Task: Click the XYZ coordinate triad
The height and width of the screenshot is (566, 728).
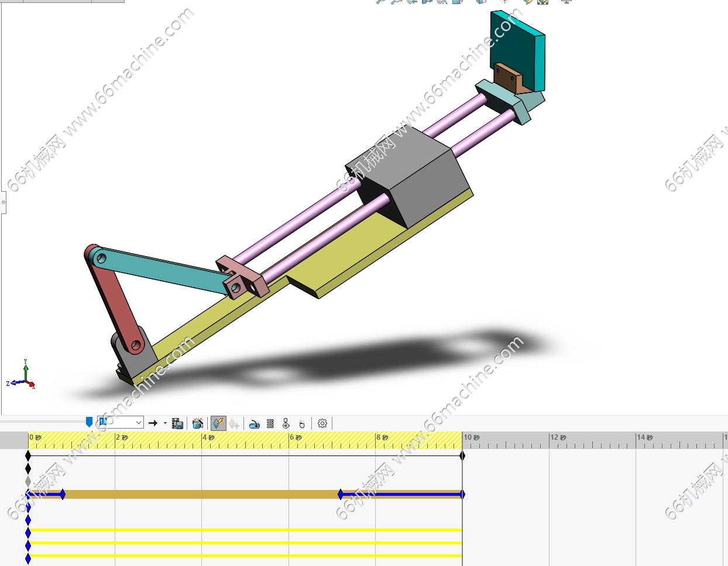Action: coord(22,375)
